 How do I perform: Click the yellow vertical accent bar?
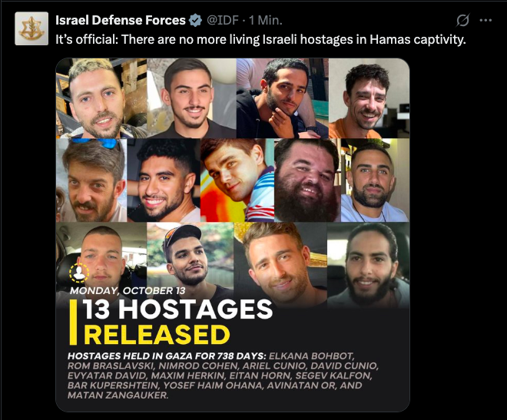pos(73,322)
